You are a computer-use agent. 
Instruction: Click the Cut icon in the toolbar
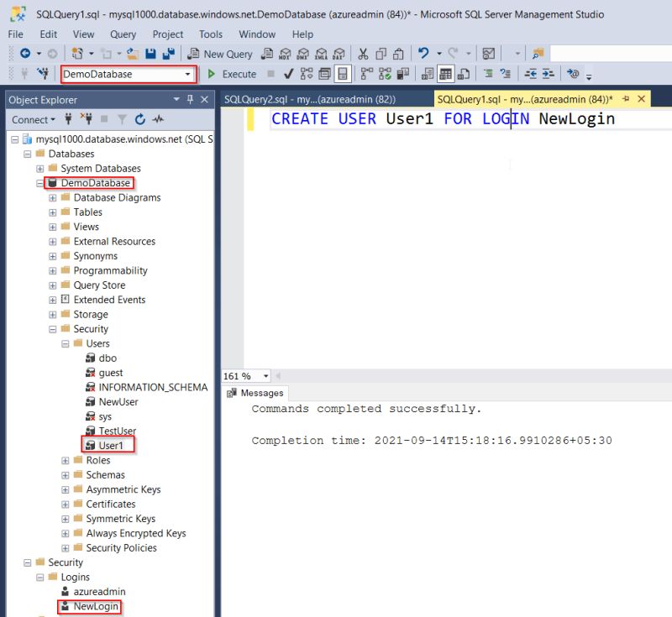pos(363,52)
